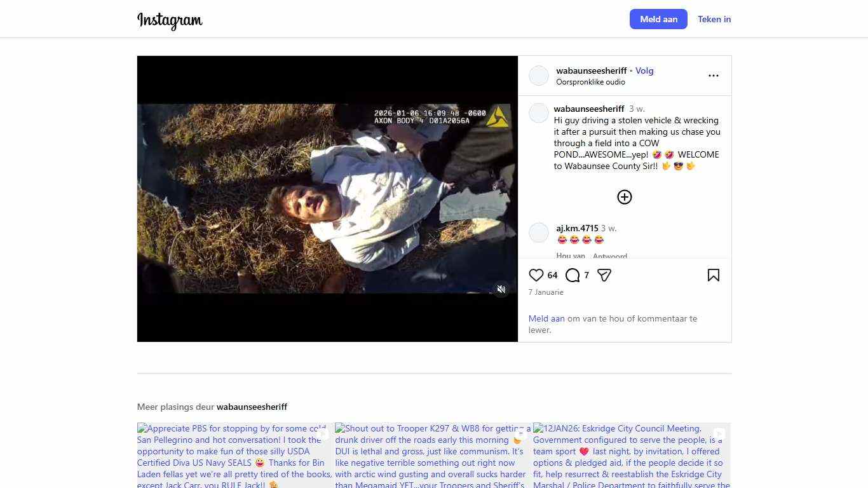The width and height of the screenshot is (868, 488).
Task: Click the Teken in link
Action: click(714, 19)
